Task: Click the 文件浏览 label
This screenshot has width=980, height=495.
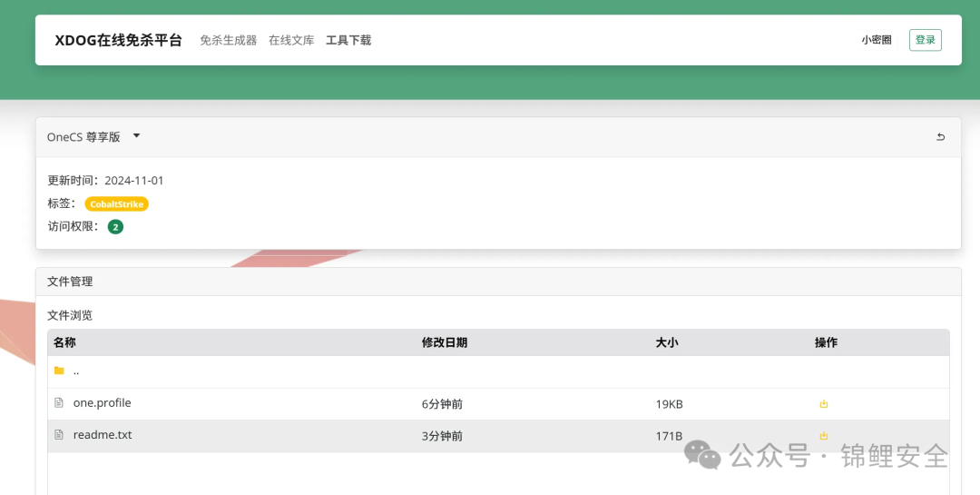Action: 70,315
